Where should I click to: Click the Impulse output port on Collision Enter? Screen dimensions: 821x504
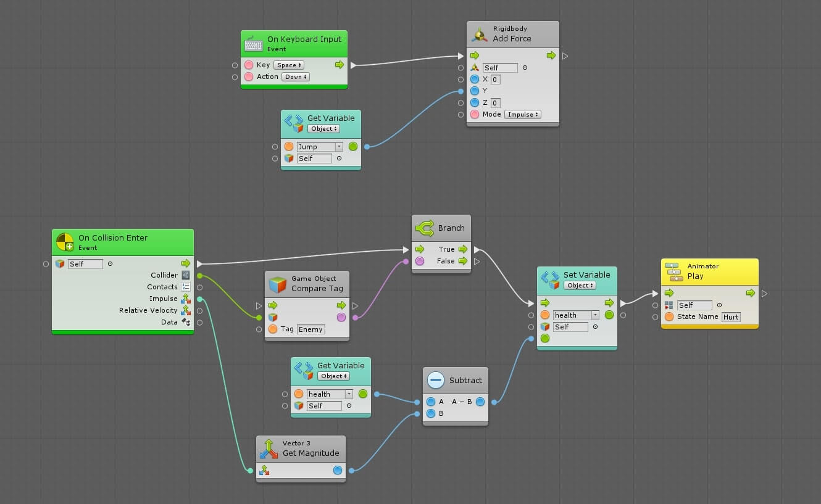(x=199, y=299)
